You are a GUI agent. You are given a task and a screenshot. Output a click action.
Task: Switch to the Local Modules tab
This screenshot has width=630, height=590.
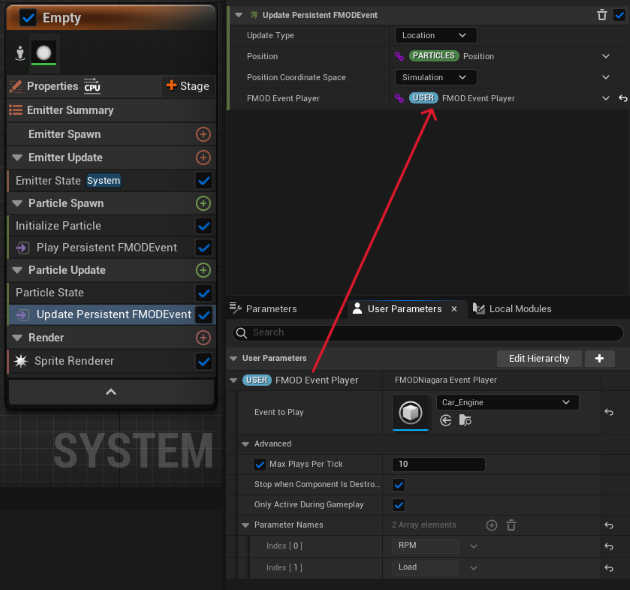point(512,309)
